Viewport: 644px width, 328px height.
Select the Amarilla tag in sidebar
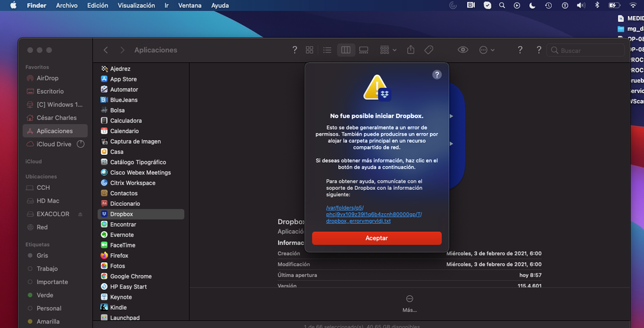55,322
